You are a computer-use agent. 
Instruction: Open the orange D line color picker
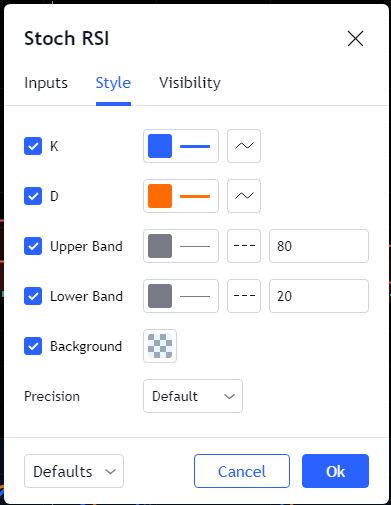click(x=181, y=196)
